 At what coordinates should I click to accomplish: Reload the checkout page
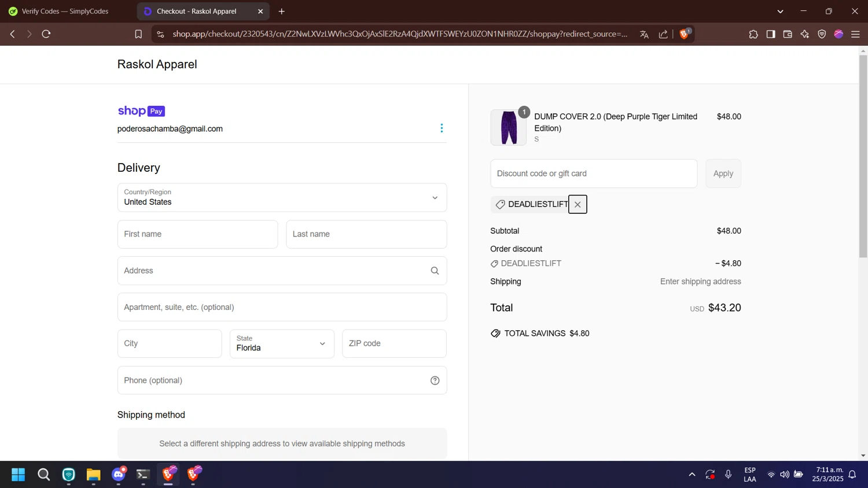click(46, 34)
